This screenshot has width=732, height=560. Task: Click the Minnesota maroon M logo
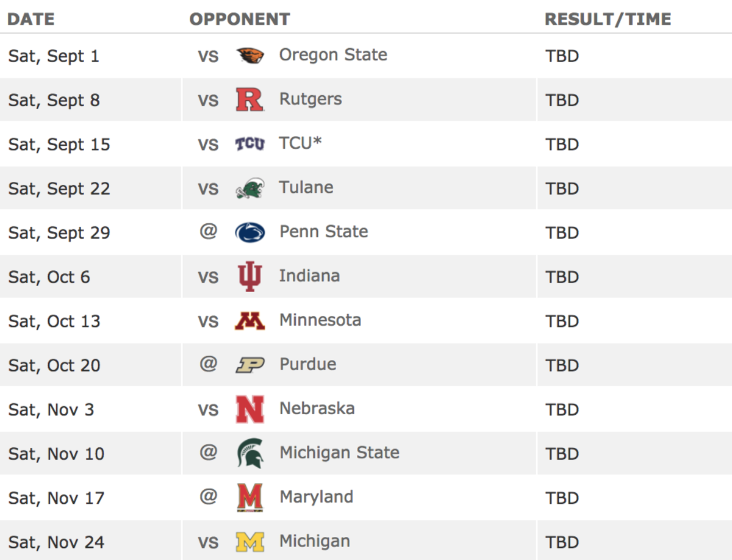[x=250, y=321]
